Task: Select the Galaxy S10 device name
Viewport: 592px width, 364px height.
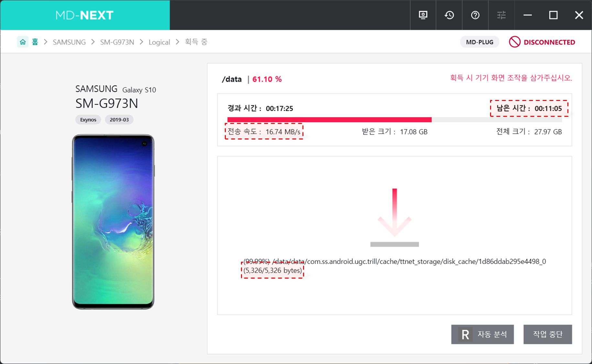Action: pos(139,90)
